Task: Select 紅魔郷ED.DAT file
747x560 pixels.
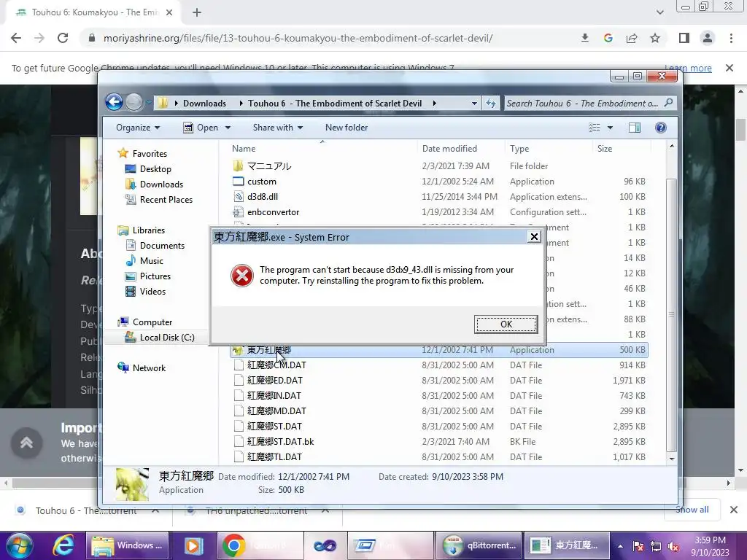Action: [275, 381]
